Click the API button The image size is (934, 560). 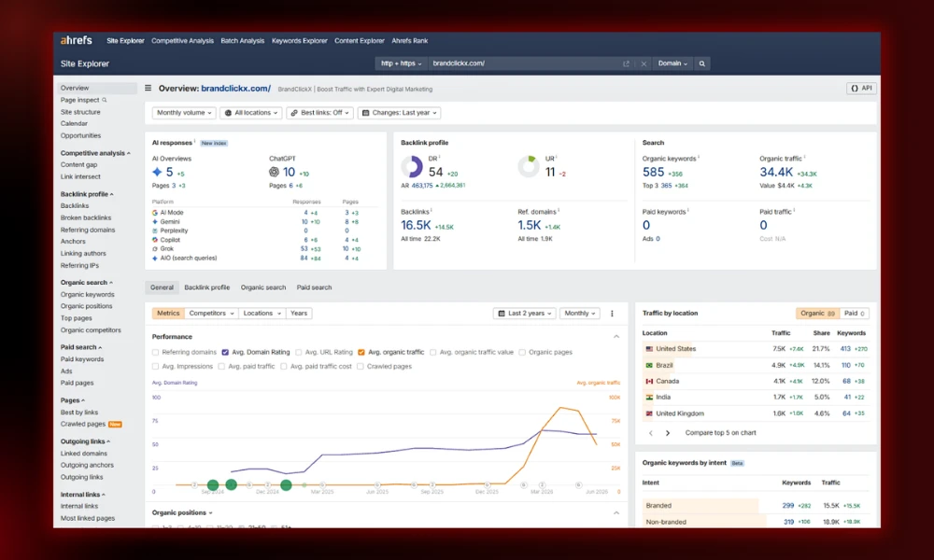(861, 88)
